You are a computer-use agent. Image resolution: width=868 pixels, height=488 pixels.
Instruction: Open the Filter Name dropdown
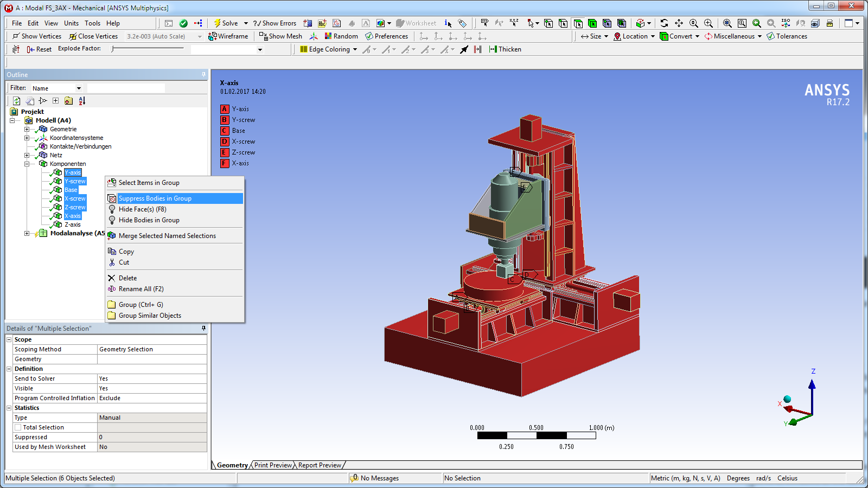79,88
